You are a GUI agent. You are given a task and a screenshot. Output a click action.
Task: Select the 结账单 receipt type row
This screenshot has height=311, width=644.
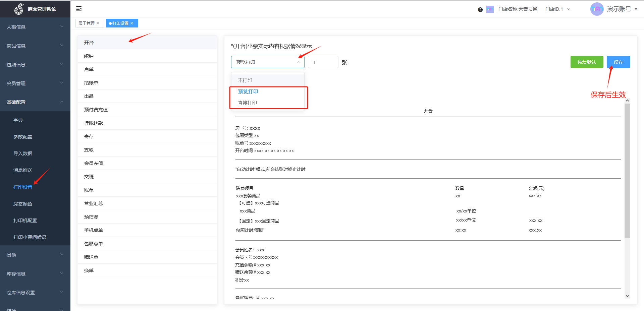pos(147,83)
